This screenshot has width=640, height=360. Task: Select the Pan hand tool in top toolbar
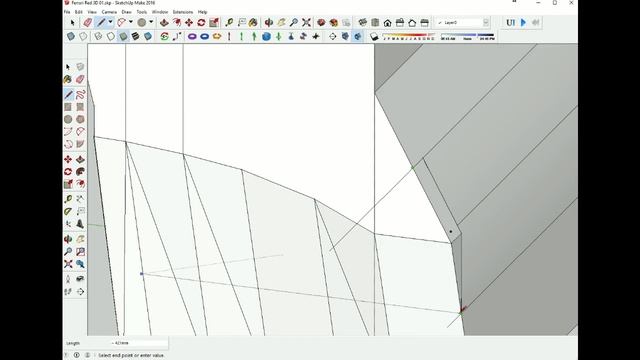(x=281, y=22)
